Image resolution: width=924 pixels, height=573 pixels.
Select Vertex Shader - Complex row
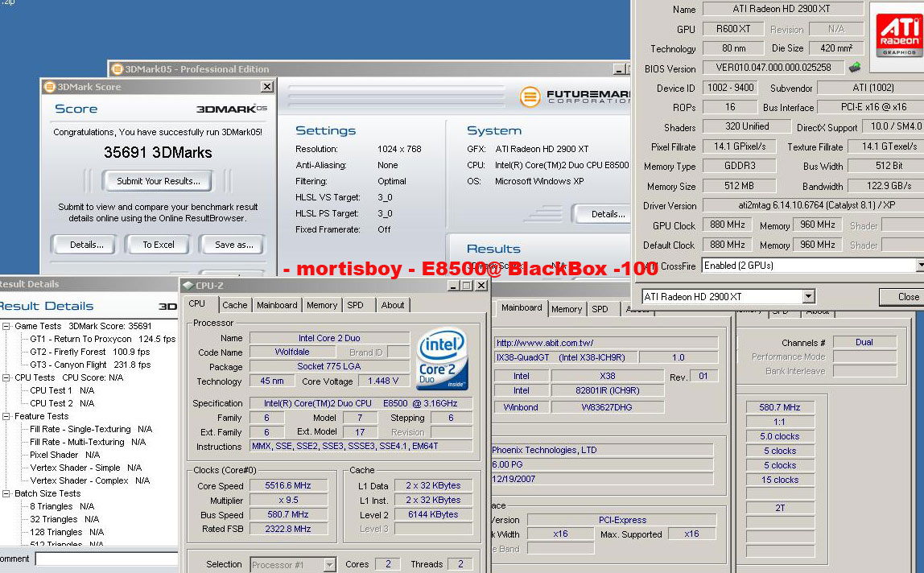coord(89,481)
